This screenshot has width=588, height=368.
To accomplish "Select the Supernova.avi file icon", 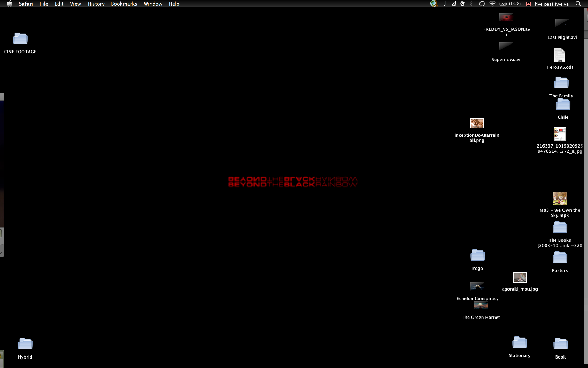I will point(506,46).
